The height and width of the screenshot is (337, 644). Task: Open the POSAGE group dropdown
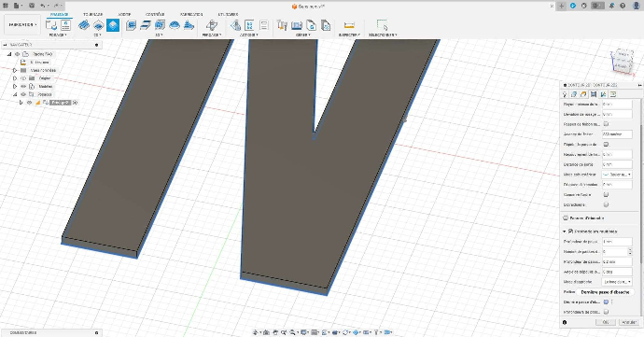click(x=58, y=35)
